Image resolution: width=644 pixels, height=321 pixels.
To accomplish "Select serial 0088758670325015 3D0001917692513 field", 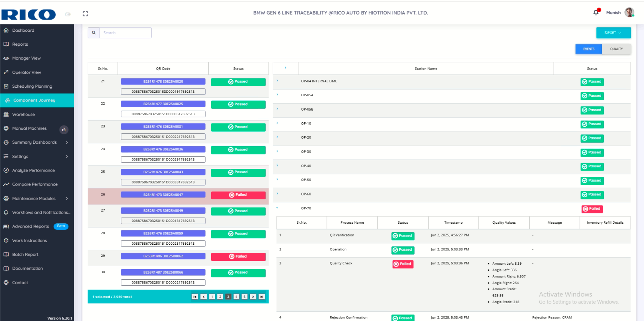I will pos(163,92).
